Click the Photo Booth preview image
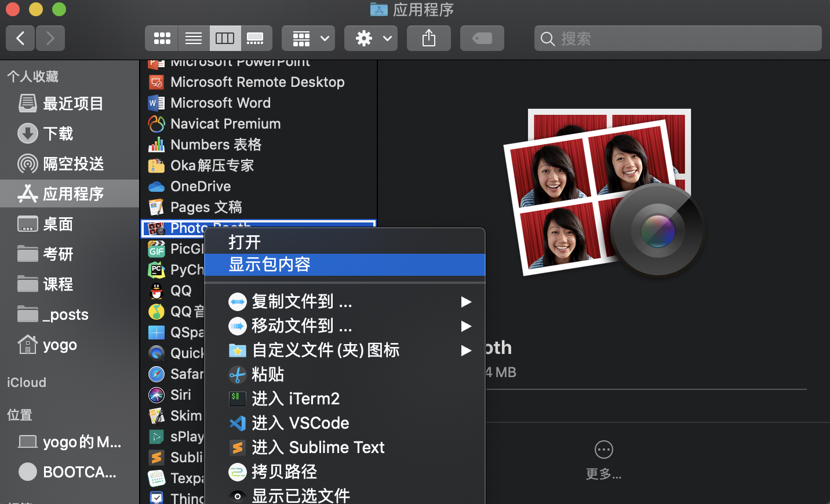 (605, 194)
